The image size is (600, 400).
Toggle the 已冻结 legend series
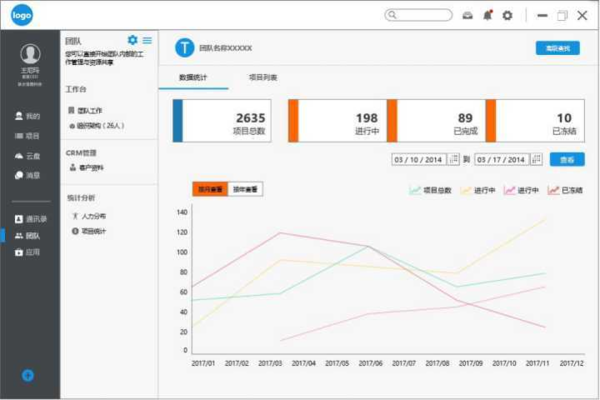pyautogui.click(x=565, y=190)
